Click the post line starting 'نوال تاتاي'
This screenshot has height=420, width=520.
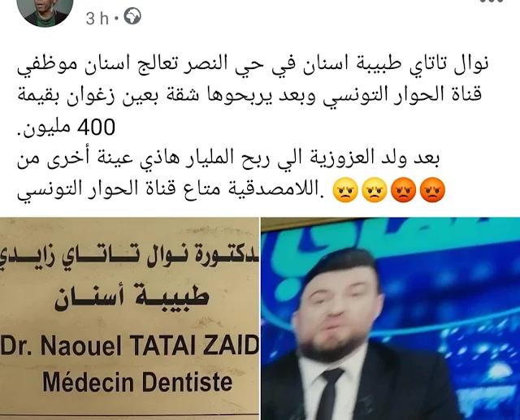click(x=253, y=65)
